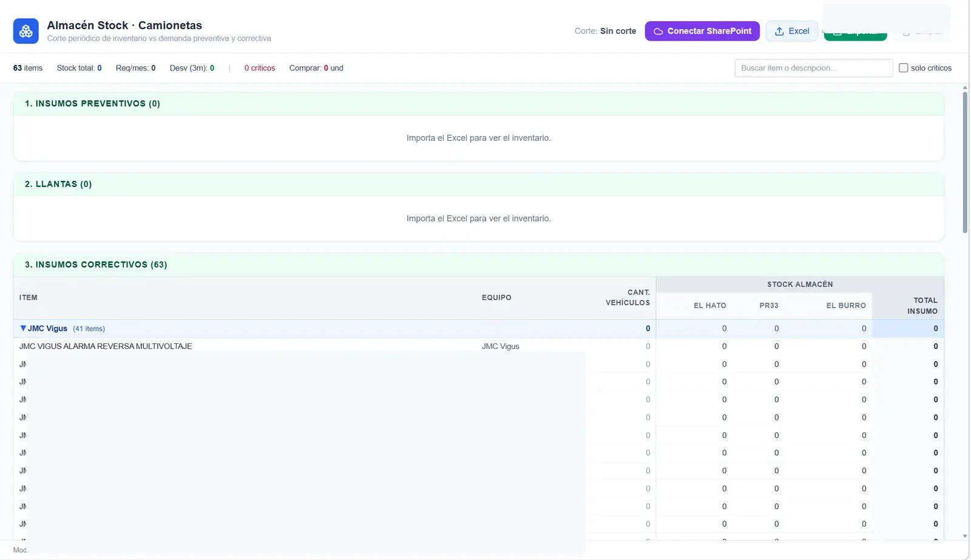Click the CANT. VEHÍCULOS column header

click(x=628, y=298)
